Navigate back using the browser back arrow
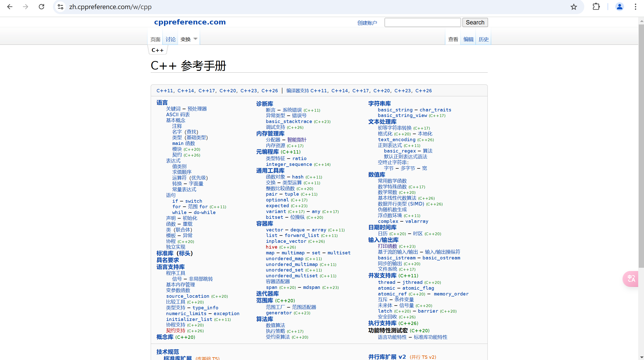The height and width of the screenshot is (360, 644). [x=10, y=7]
